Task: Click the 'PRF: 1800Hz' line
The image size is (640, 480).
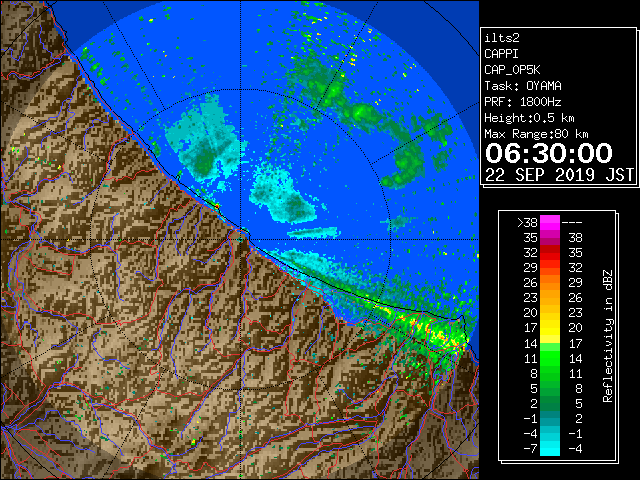Action: pos(523,102)
